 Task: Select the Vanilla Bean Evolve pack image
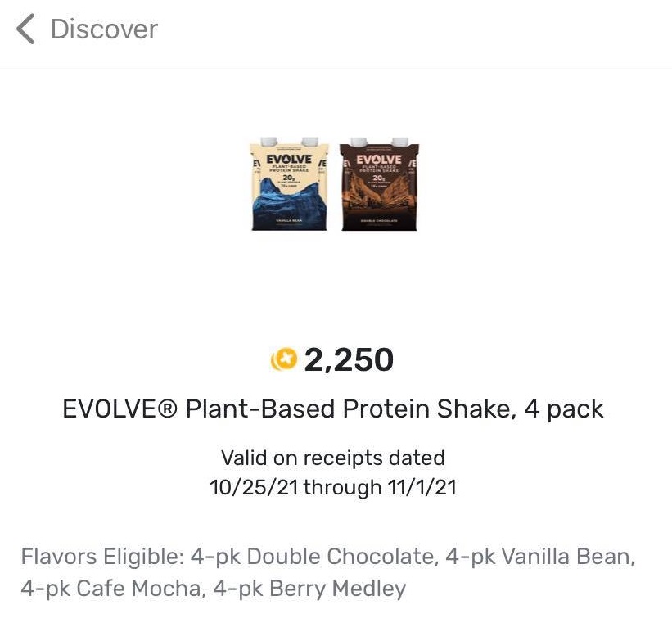tap(289, 184)
